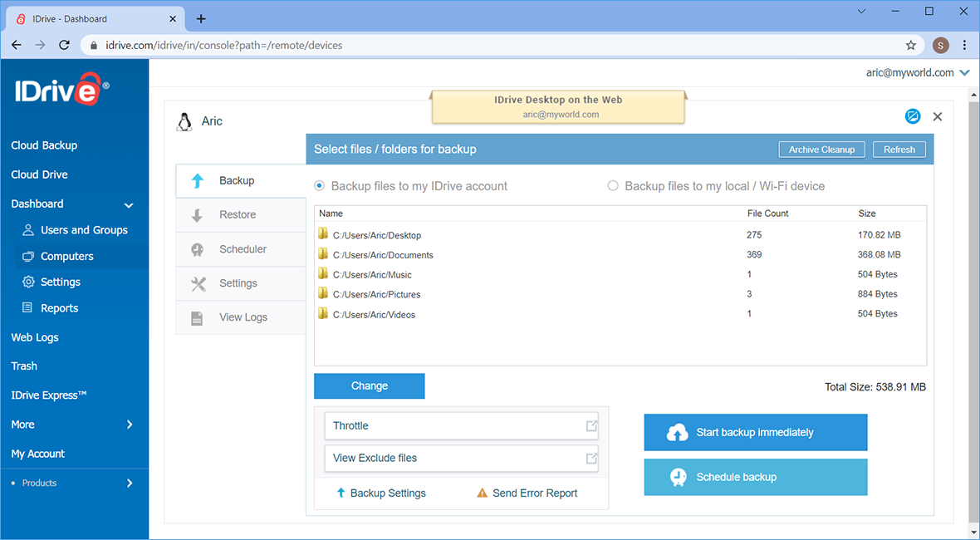The width and height of the screenshot is (980, 540).
Task: Open Cloud Drive in the sidebar
Action: pyautogui.click(x=39, y=174)
